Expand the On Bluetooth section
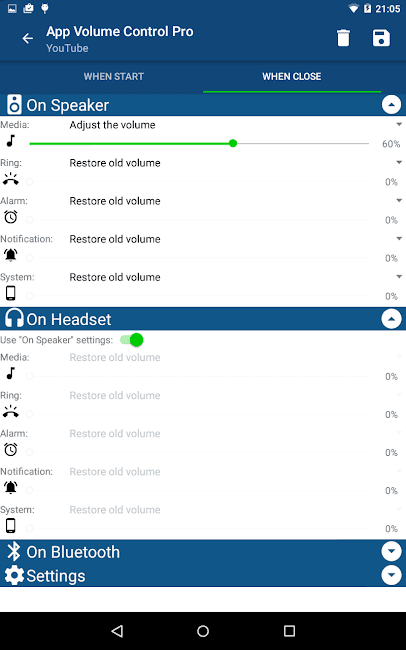The width and height of the screenshot is (406, 650). pyautogui.click(x=391, y=551)
